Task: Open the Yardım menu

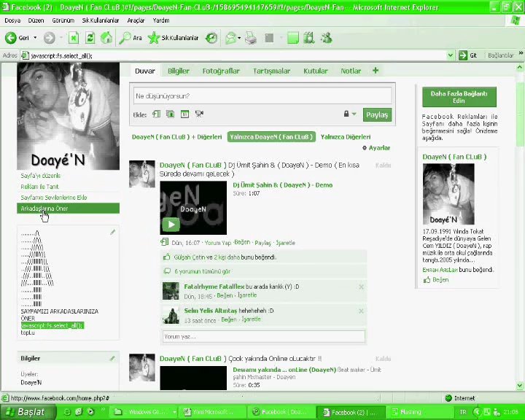Action: pos(160,20)
